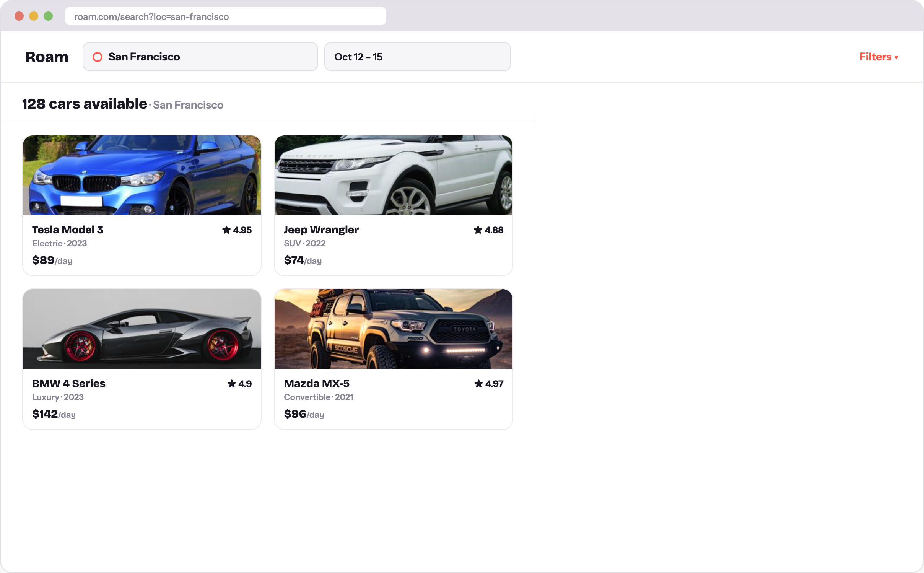The height and width of the screenshot is (573, 924).
Task: Open the BMW 4 Series car photo
Action: [142, 329]
